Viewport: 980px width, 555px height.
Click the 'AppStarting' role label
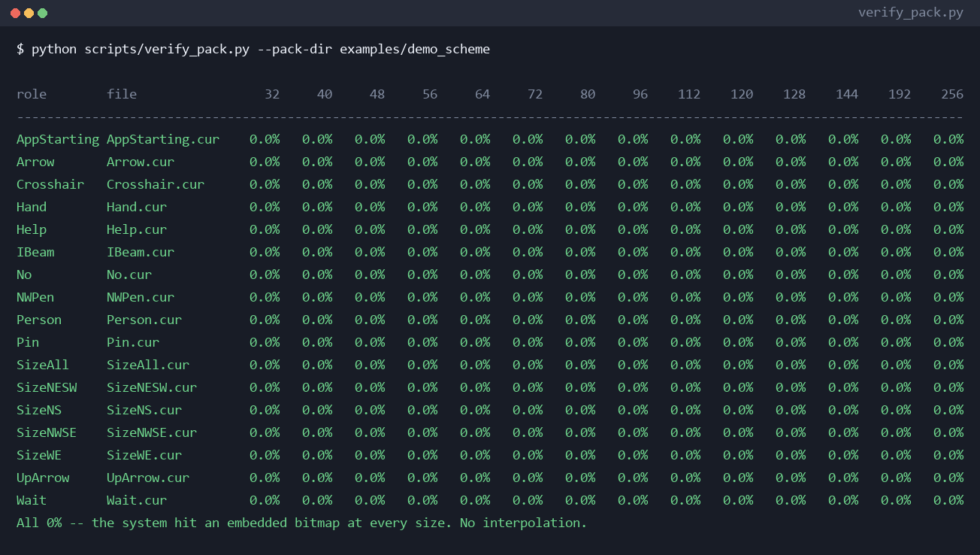(58, 139)
